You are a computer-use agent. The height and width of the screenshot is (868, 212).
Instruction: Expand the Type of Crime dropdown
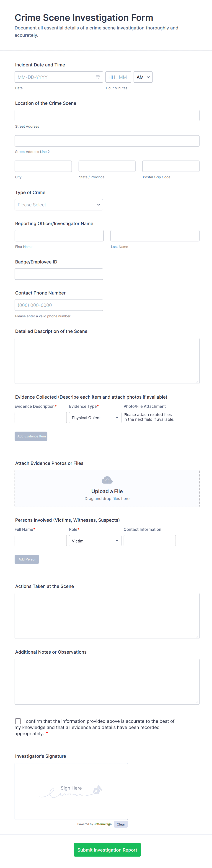click(x=59, y=205)
